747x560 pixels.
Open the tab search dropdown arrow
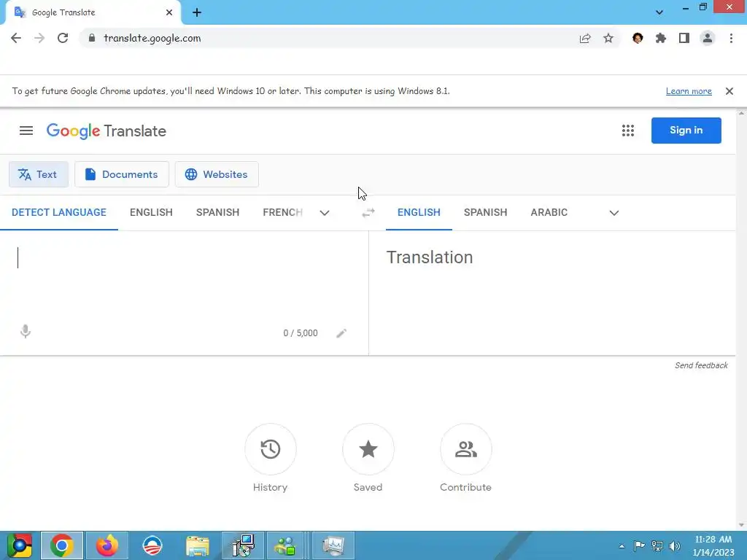pyautogui.click(x=659, y=12)
